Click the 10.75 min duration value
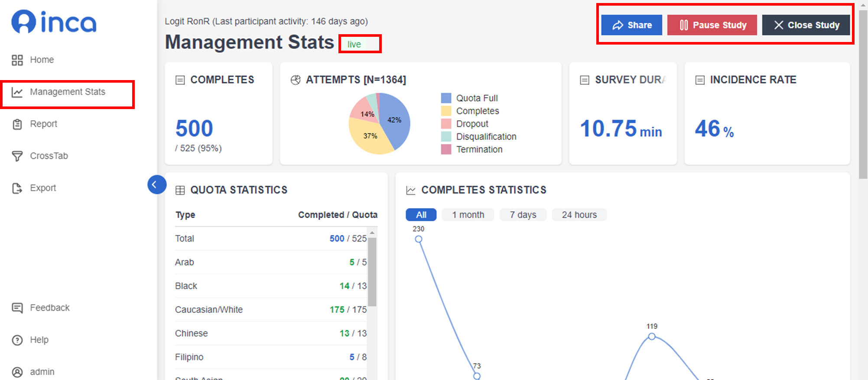This screenshot has height=380, width=868. coord(621,129)
